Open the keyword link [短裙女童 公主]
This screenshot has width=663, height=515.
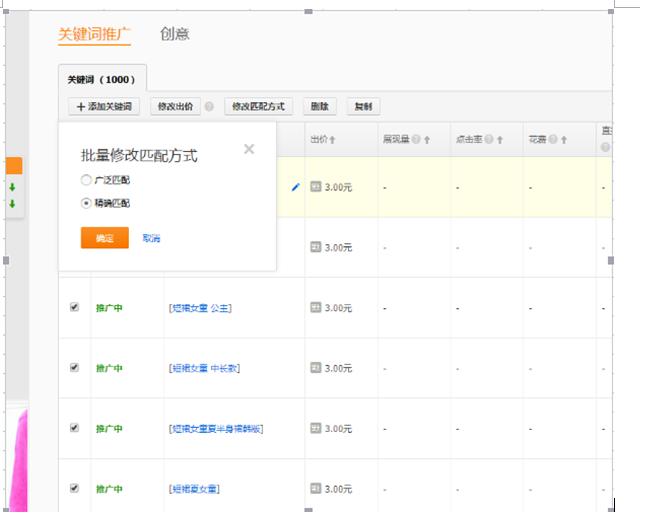pyautogui.click(x=200, y=308)
